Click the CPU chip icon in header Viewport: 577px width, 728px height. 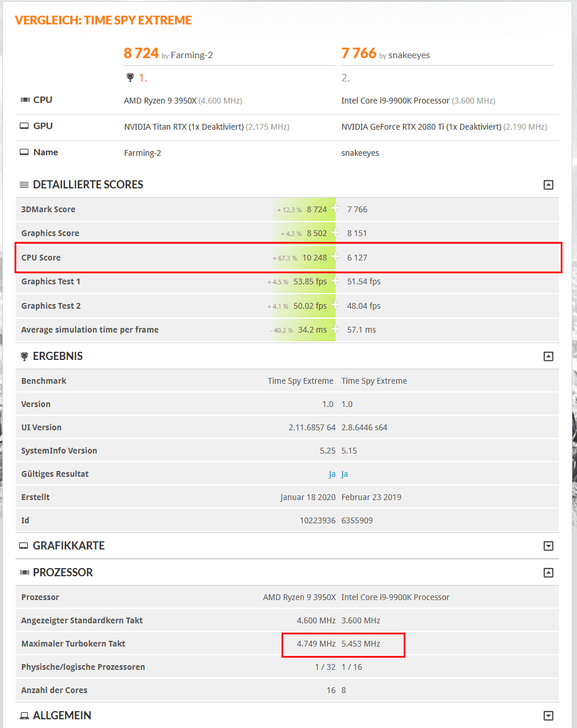(x=25, y=100)
